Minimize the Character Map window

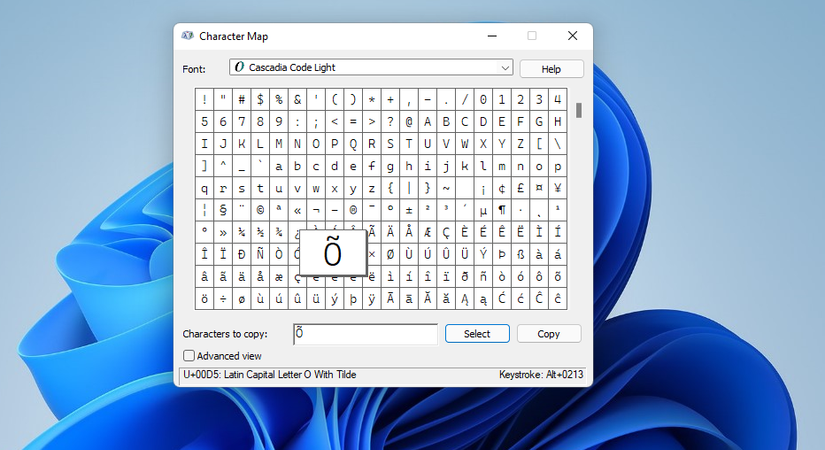coord(492,36)
